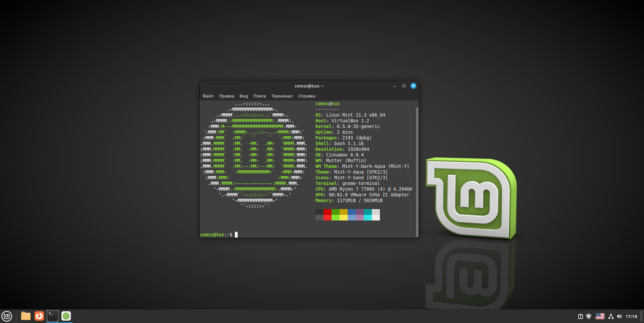Click the bright yellow block in the bottom row
This screenshot has width=644, height=323.
[x=343, y=217]
